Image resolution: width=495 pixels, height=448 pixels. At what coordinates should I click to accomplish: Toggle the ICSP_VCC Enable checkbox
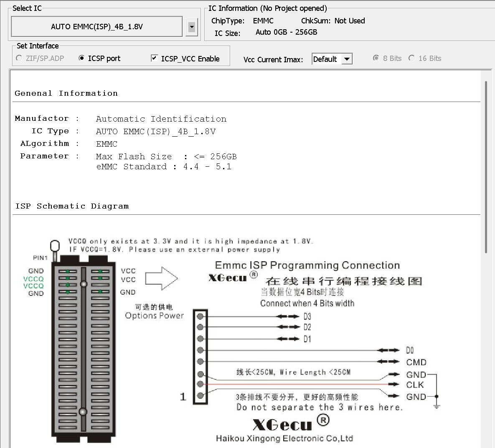(155, 59)
